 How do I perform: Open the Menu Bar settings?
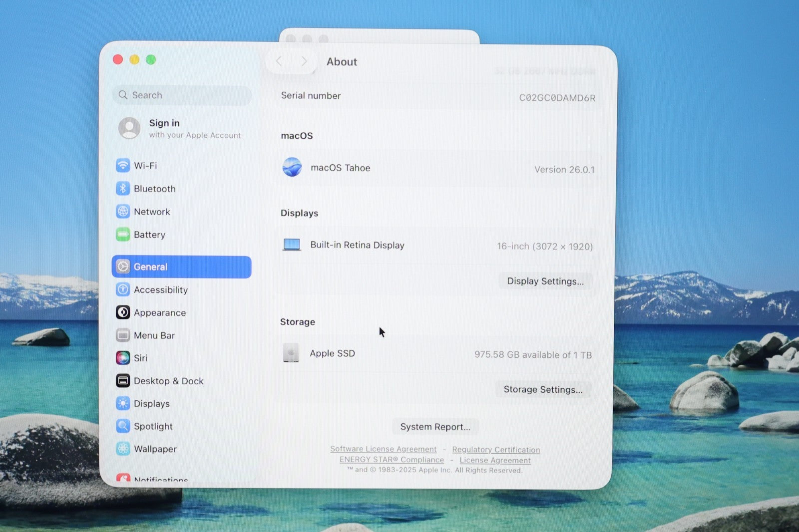154,335
